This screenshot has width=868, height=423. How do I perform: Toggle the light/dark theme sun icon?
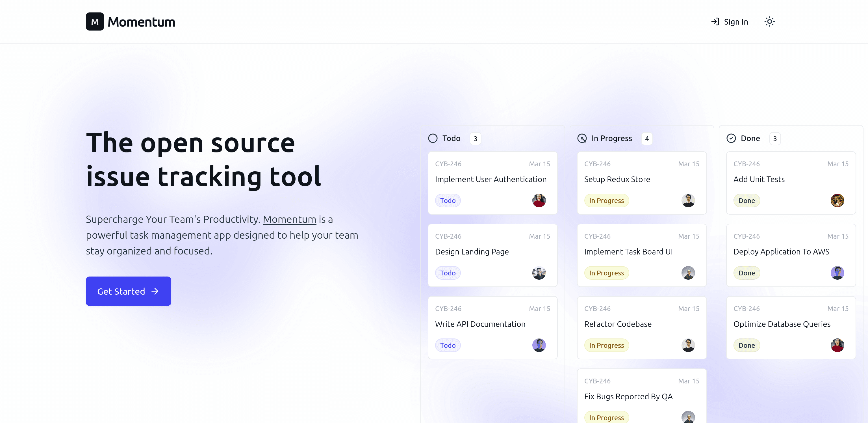(x=769, y=21)
